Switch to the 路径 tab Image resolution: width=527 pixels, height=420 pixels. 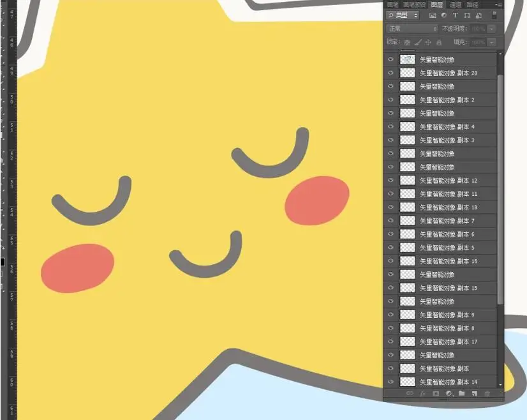tap(472, 4)
